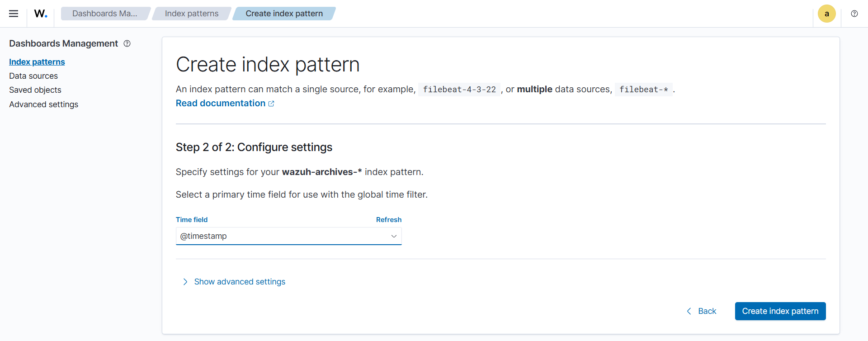Viewport: 868px width, 341px height.
Task: Click the external link icon beside Read documentation
Action: point(271,104)
